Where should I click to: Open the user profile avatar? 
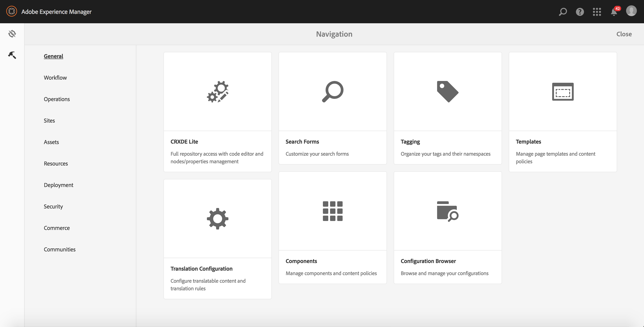(x=631, y=11)
